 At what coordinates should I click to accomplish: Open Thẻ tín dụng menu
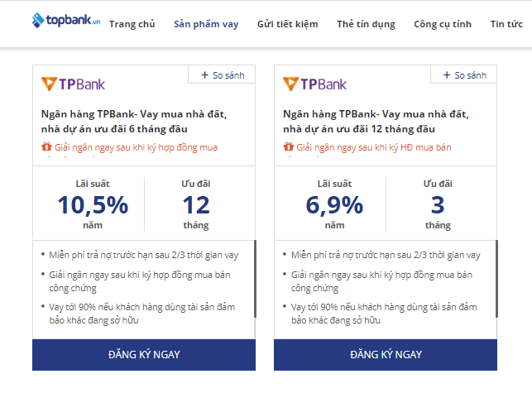pyautogui.click(x=366, y=24)
